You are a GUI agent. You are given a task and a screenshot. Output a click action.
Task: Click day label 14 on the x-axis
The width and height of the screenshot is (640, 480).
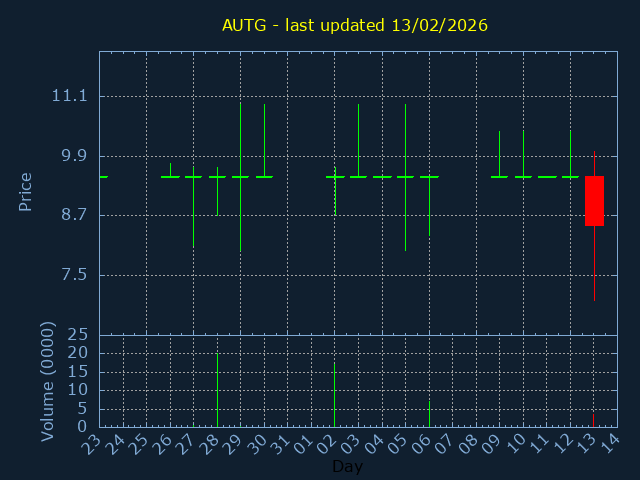pyautogui.click(x=609, y=444)
